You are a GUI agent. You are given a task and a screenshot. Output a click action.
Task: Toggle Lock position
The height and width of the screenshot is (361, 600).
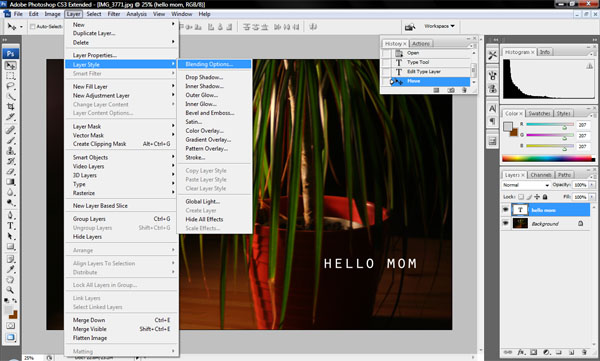[537, 197]
